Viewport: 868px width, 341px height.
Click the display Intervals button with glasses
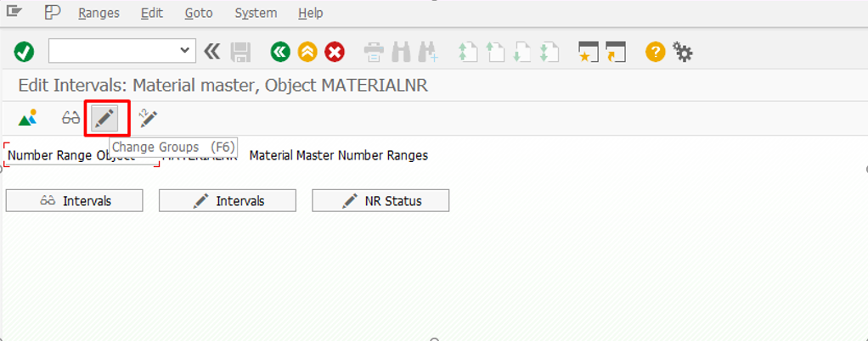[x=75, y=201]
